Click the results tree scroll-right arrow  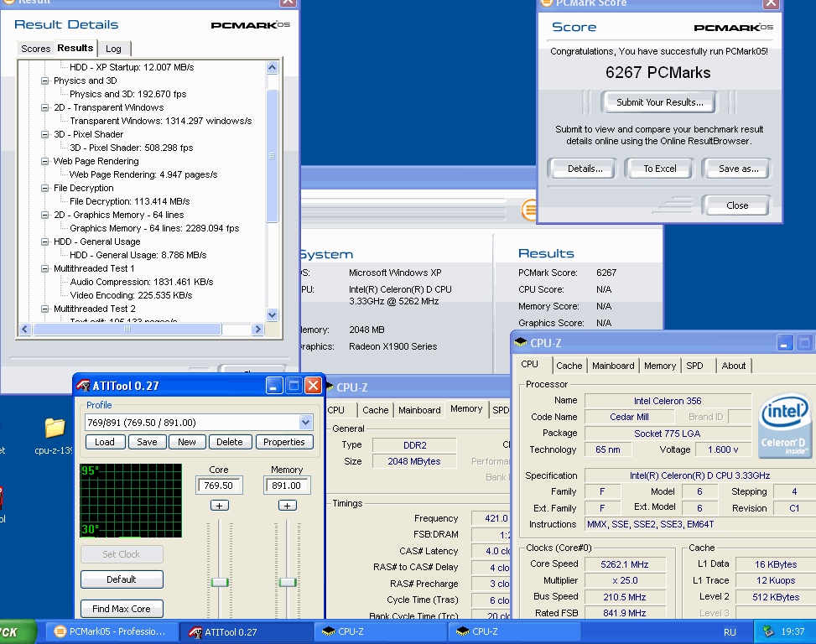pos(257,329)
